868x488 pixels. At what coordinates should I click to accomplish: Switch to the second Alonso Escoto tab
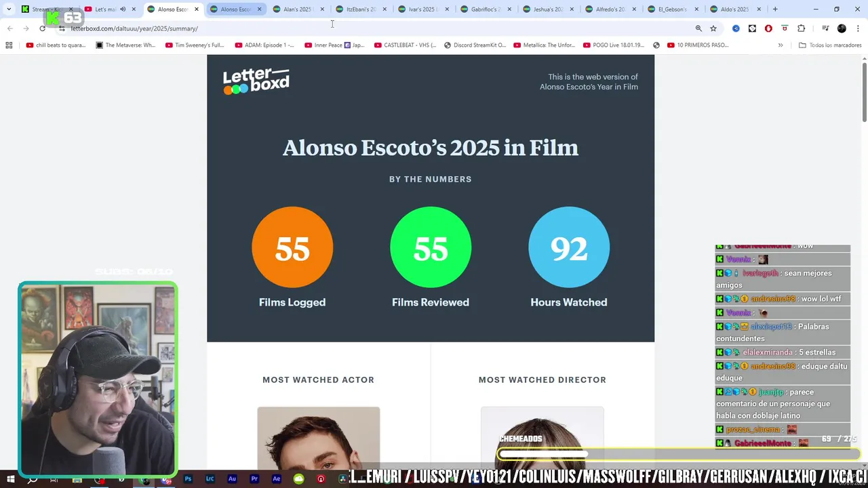[236, 9]
